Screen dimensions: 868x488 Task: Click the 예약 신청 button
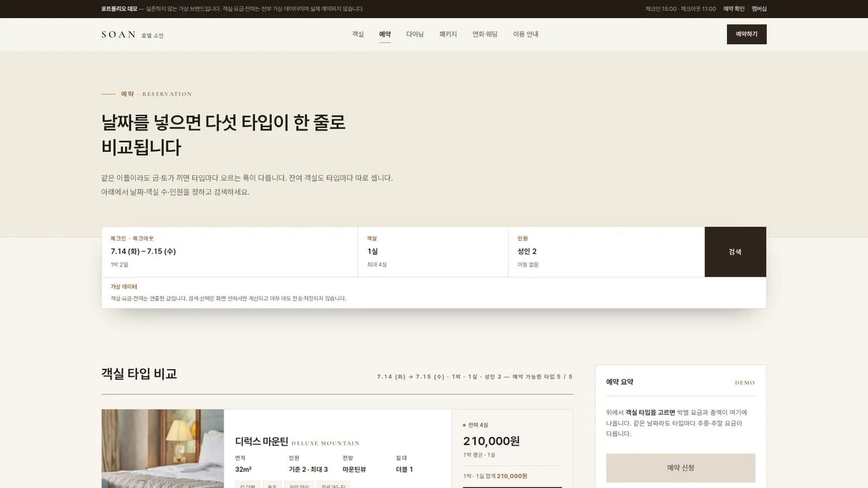pyautogui.click(x=680, y=468)
